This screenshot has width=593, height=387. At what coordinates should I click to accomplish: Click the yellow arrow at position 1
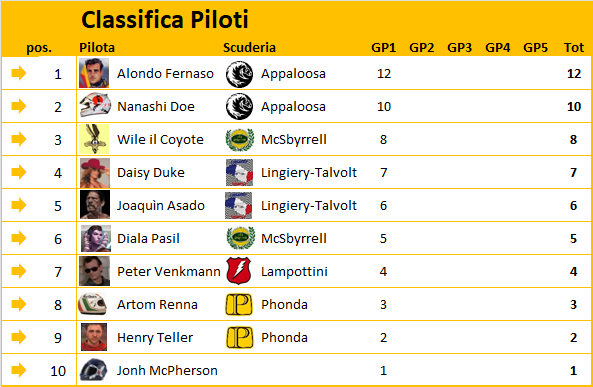coord(19,73)
